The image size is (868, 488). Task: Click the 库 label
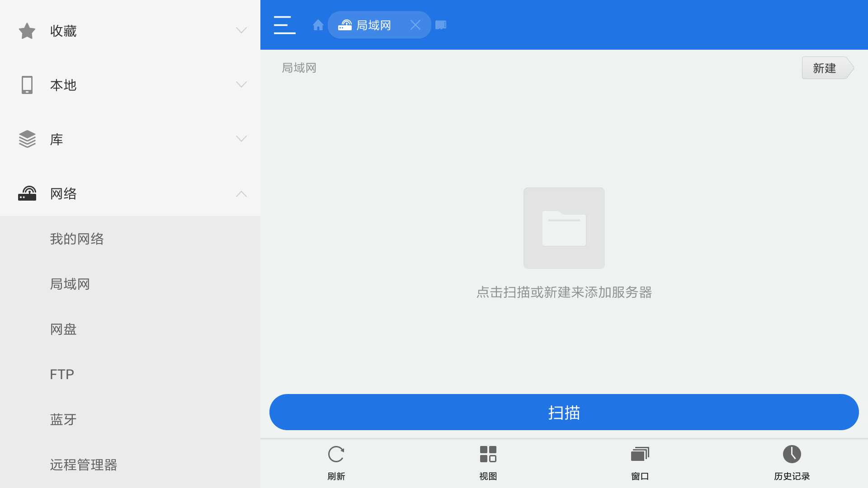pos(57,139)
